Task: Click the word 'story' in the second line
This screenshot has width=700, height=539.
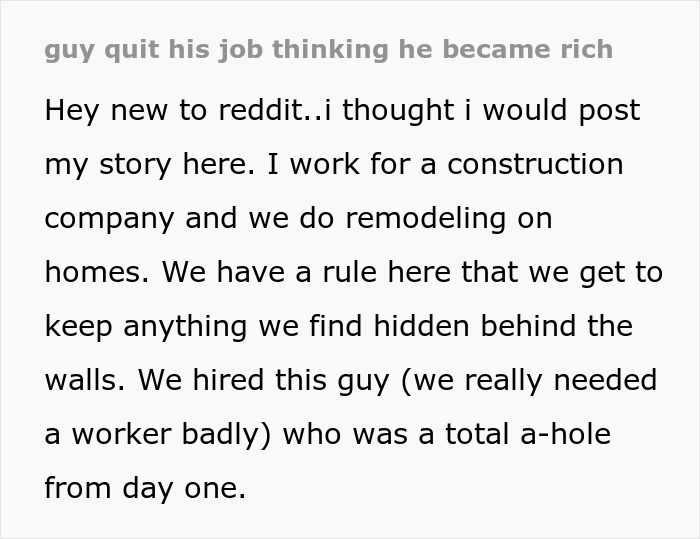Action: pyautogui.click(x=135, y=166)
